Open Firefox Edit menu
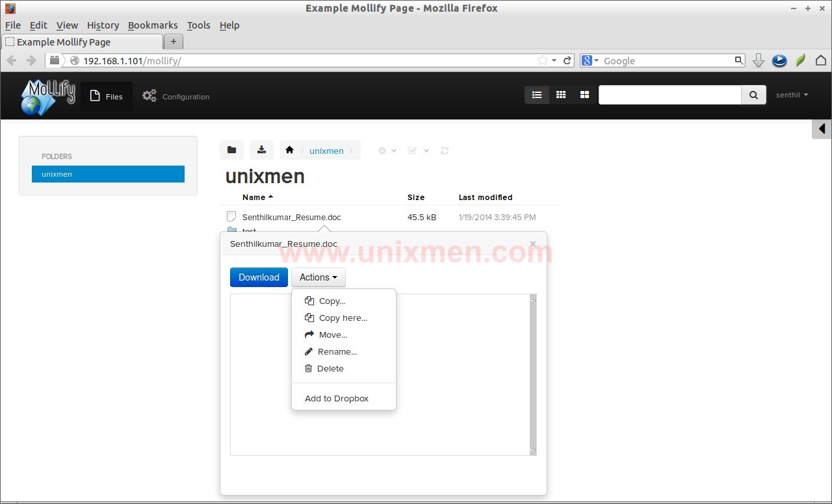832x504 pixels. coord(38,25)
